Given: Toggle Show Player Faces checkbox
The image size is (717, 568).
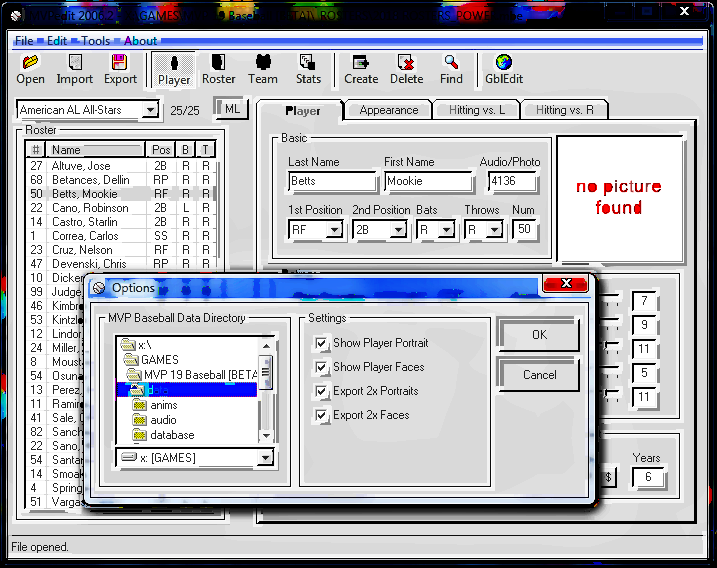Looking at the screenshot, I should pyautogui.click(x=321, y=367).
